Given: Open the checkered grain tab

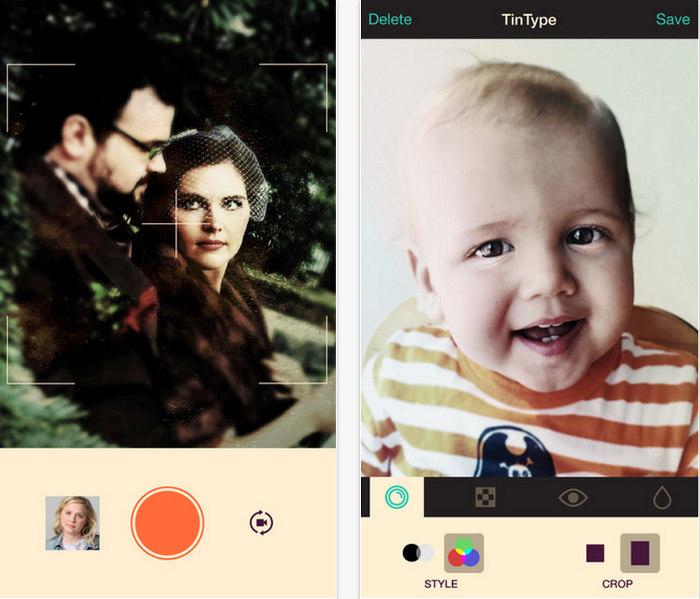Looking at the screenshot, I should pos(486,497).
